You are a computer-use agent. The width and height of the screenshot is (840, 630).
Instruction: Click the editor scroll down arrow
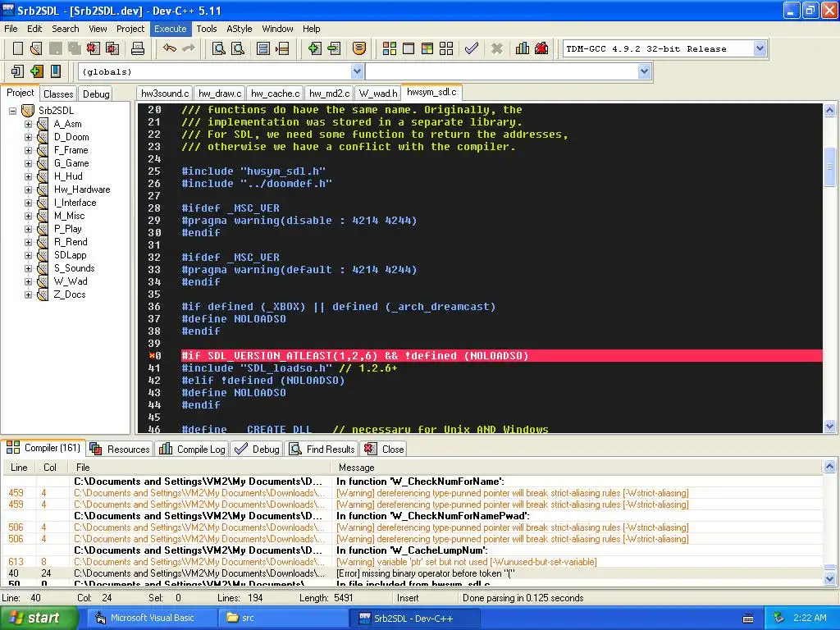point(830,427)
